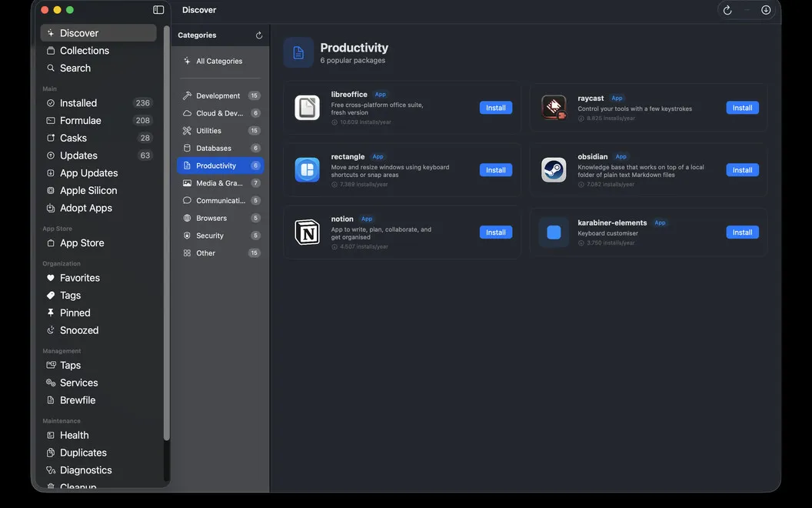Open Diagnostics
Viewport: 812px width, 508px height.
(98, 471)
